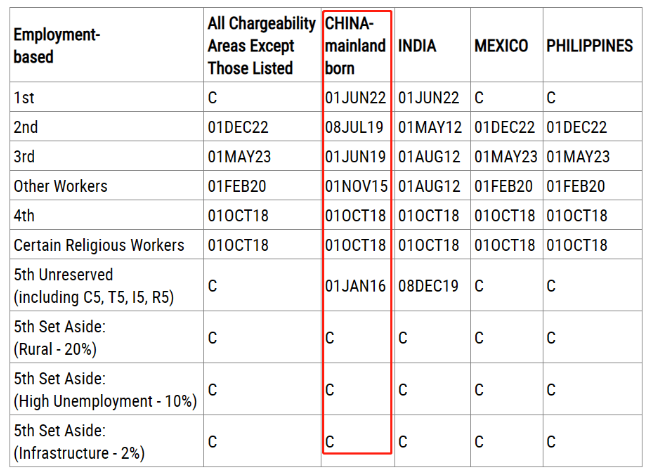Click the 01NOV15 date for China Other Workers
This screenshot has width=659, height=475.
(355, 186)
